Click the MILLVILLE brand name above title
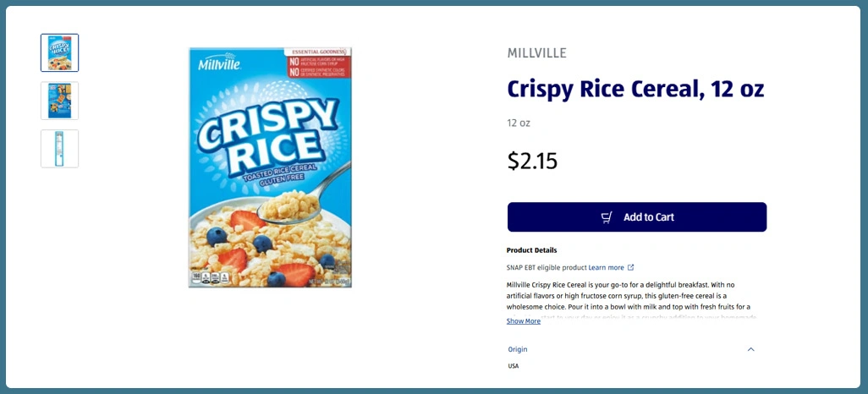Viewport: 868px width, 394px height. point(536,53)
